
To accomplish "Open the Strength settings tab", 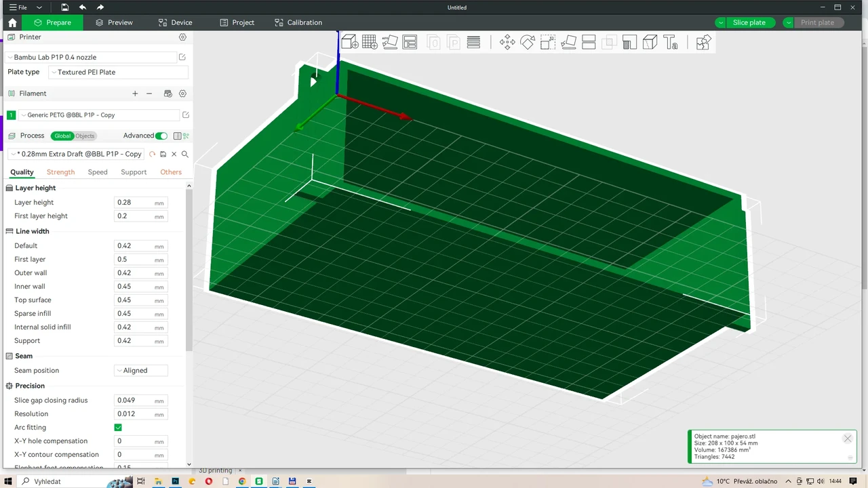I will click(x=60, y=172).
